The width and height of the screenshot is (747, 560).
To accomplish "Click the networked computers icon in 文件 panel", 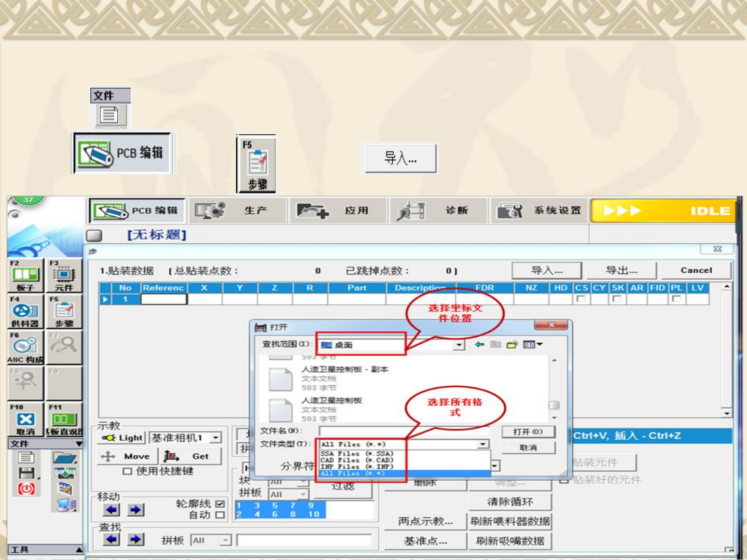I will click(67, 504).
